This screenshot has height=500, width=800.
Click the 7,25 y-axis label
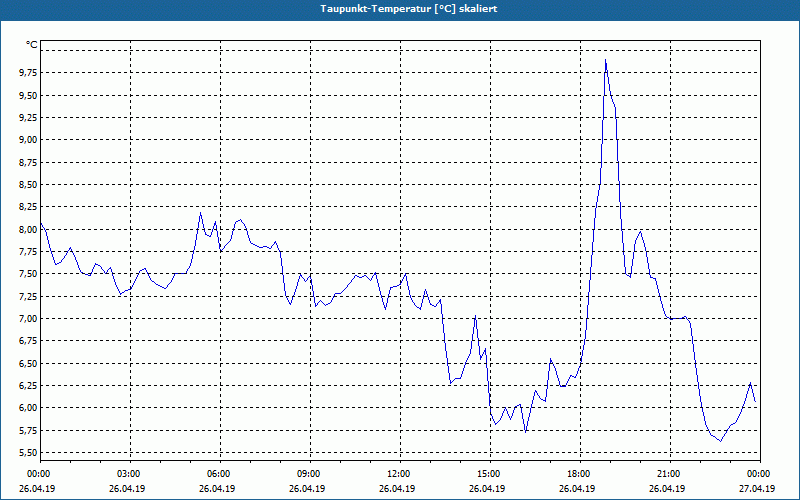(x=28, y=296)
